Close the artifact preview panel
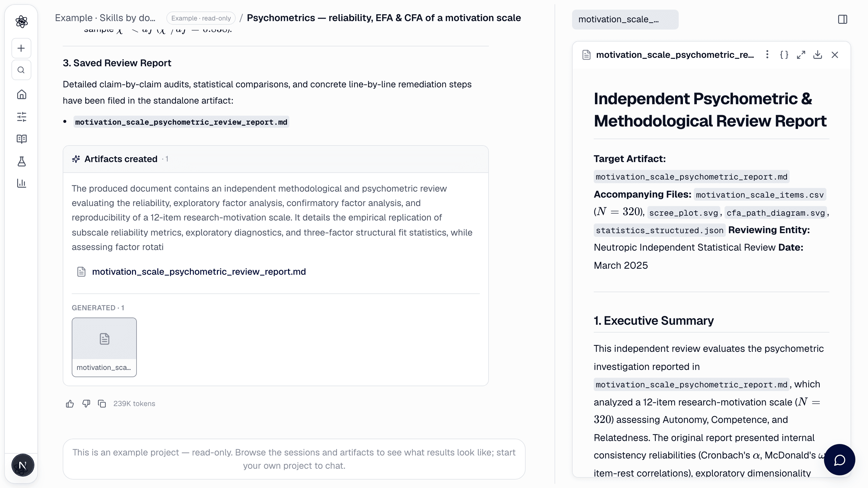This screenshot has width=868, height=488. pyautogui.click(x=835, y=55)
